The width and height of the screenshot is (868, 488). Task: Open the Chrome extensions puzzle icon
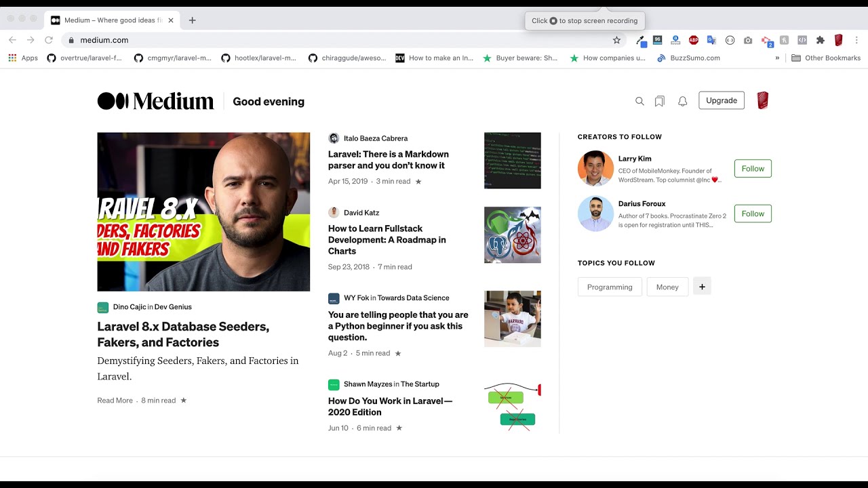pyautogui.click(x=820, y=40)
